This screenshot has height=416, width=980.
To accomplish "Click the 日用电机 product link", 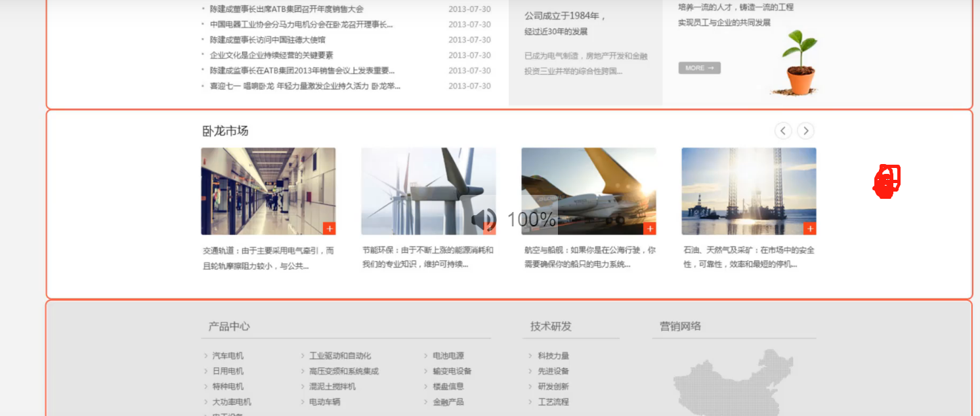I will [x=228, y=371].
